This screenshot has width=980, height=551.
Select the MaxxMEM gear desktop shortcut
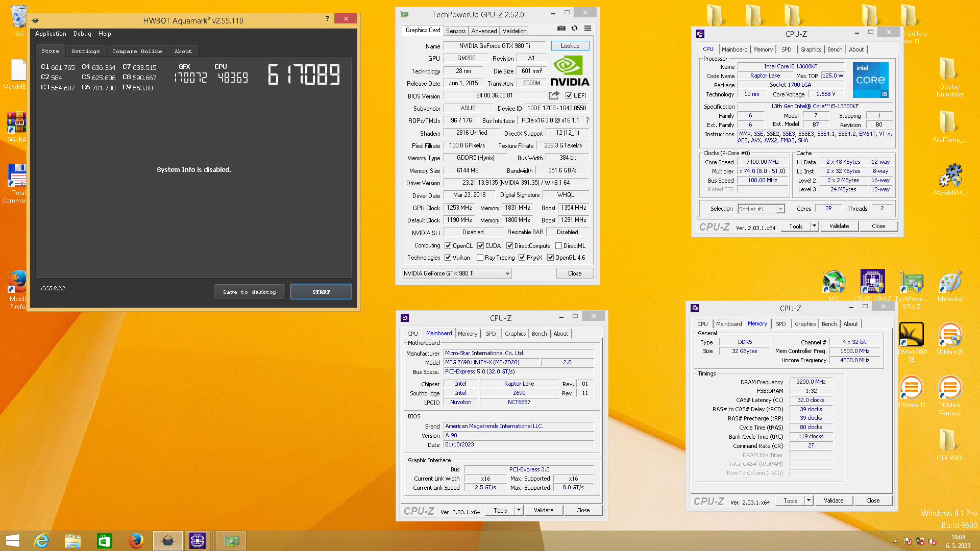click(x=950, y=179)
